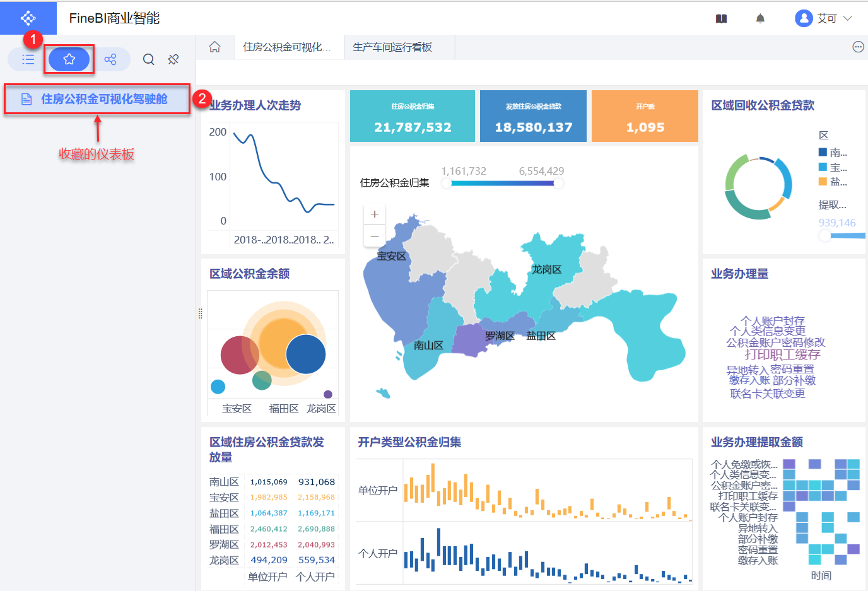The width and height of the screenshot is (868, 591).
Task: Open the tab more-options ellipsis button
Action: tap(858, 47)
